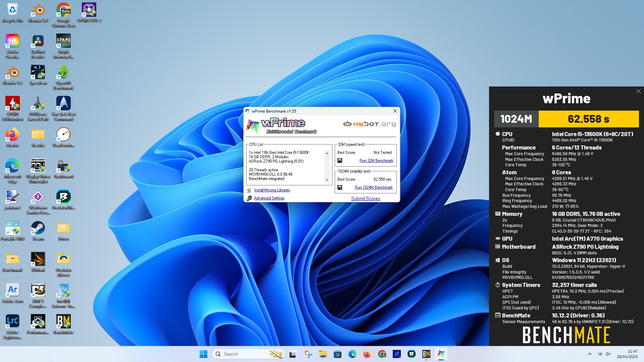Open the Dashboard desktop shortcut
This screenshot has width=644, height=362.
coord(63,169)
